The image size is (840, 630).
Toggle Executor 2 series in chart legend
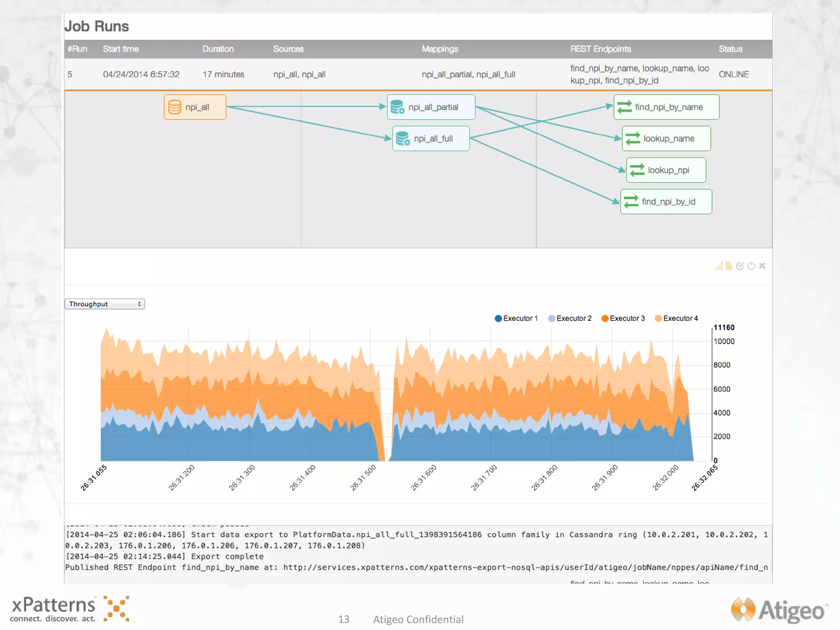pyautogui.click(x=570, y=318)
